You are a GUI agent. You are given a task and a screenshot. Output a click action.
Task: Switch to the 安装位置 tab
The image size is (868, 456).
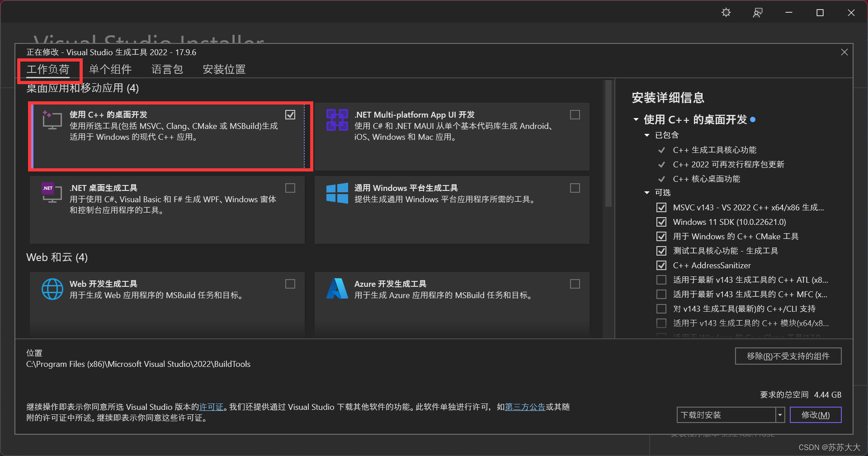pyautogui.click(x=224, y=70)
